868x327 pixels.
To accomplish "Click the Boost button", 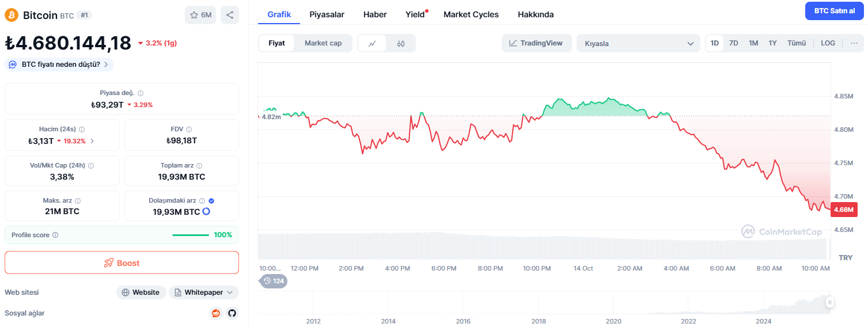I will (122, 263).
